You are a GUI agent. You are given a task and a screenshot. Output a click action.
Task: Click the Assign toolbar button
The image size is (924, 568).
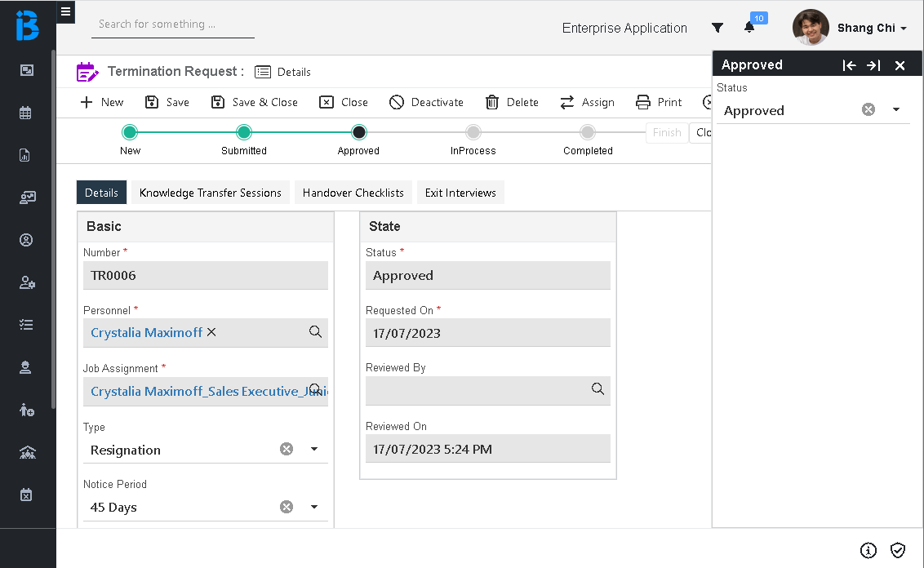(587, 102)
